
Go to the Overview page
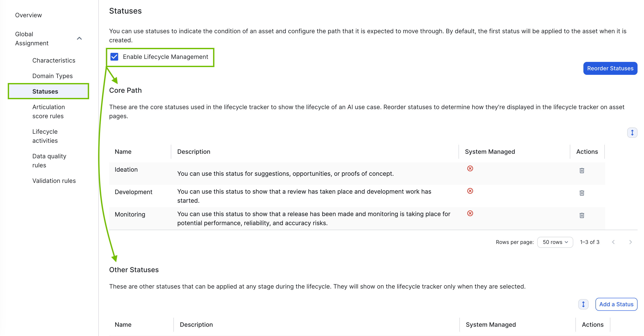(28, 15)
